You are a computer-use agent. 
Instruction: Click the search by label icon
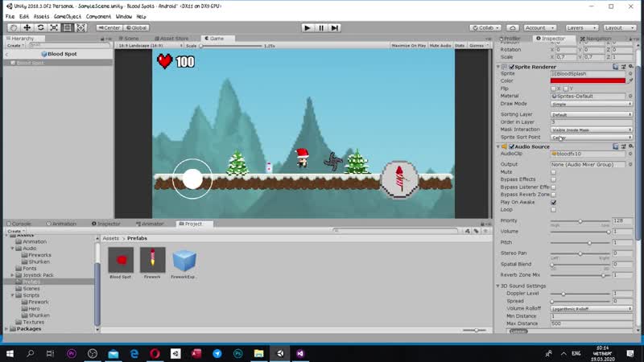point(476,231)
